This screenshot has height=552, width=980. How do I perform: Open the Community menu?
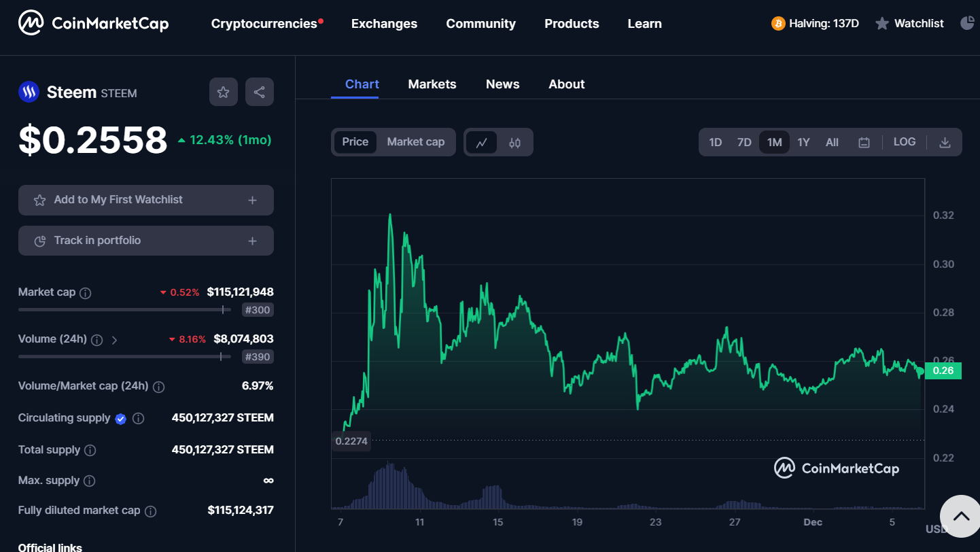point(480,24)
